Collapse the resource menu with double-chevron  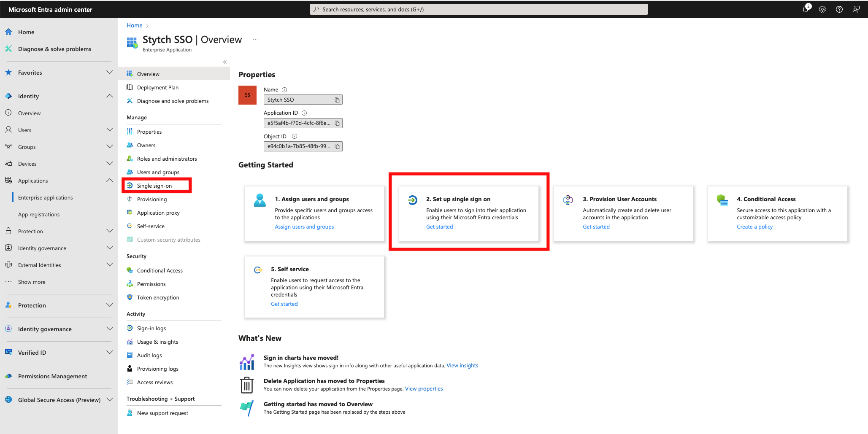coord(225,62)
